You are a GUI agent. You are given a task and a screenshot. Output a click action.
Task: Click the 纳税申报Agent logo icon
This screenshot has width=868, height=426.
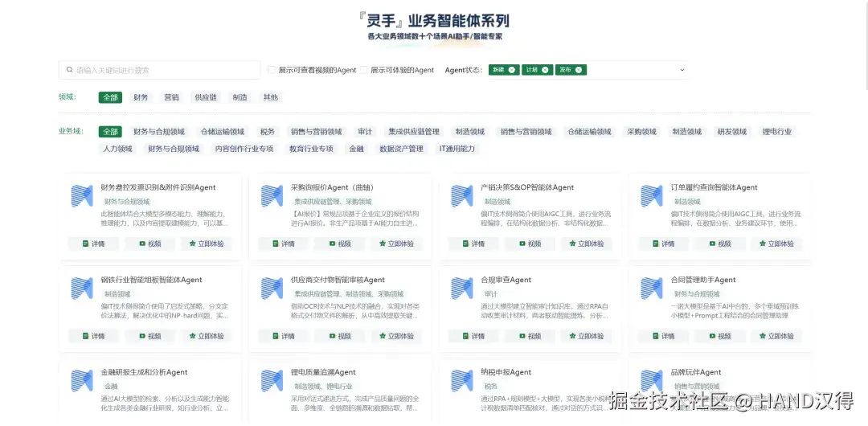(461, 380)
